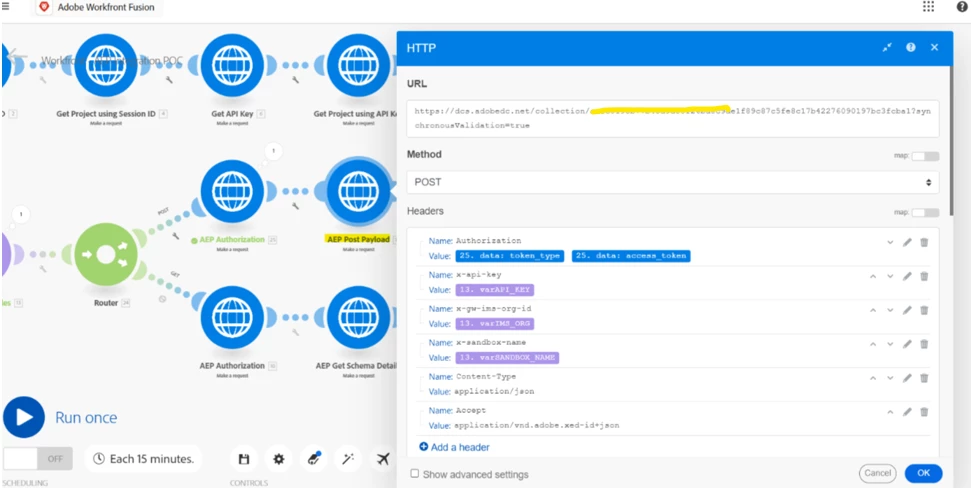Save the scenario with the disk icon

(244, 459)
